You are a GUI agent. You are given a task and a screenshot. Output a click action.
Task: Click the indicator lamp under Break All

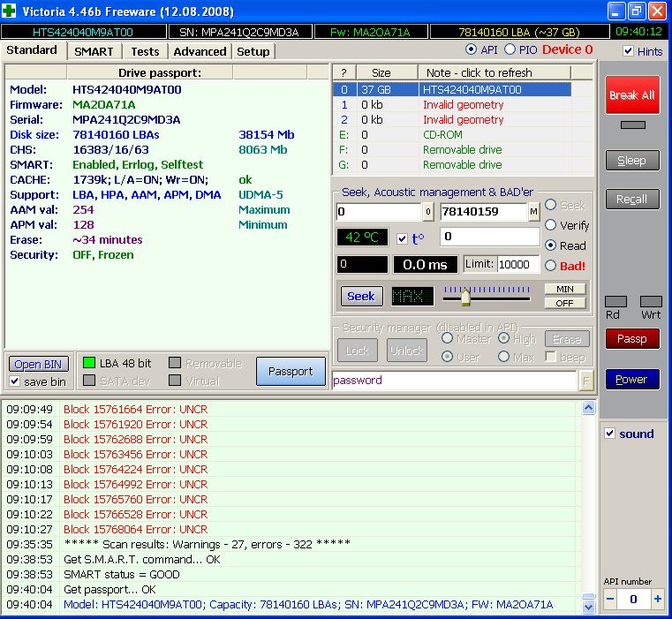[x=633, y=125]
